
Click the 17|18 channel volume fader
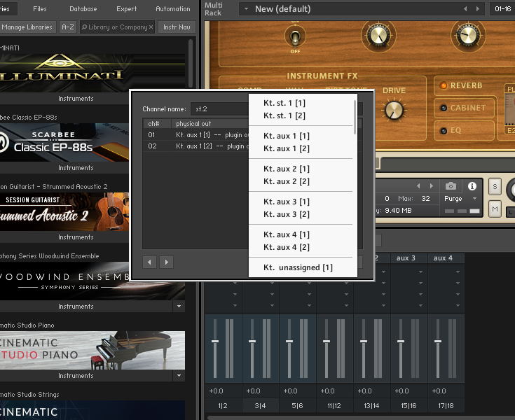pyautogui.click(x=438, y=342)
